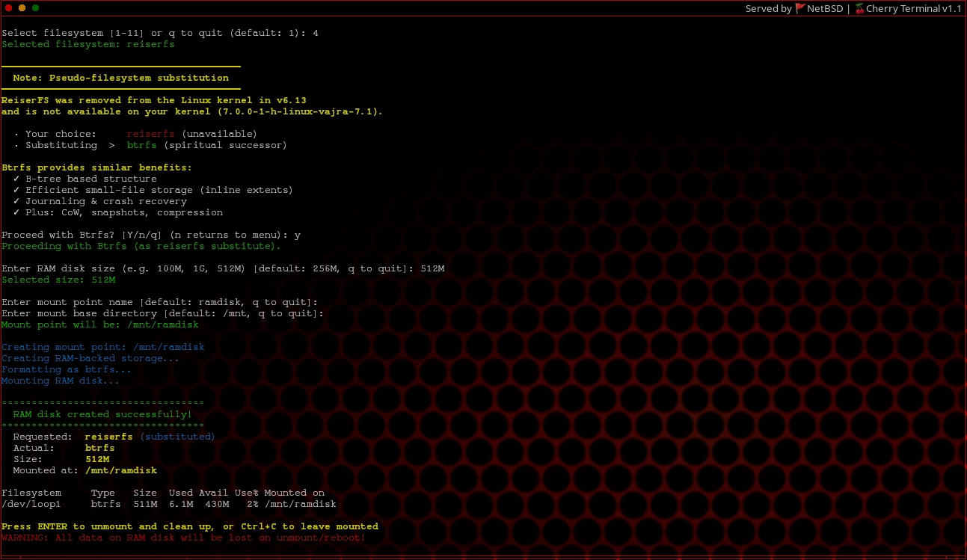967x560 pixels.
Task: Click the cherry icon beside Cherry Terminal
Action: (859, 9)
